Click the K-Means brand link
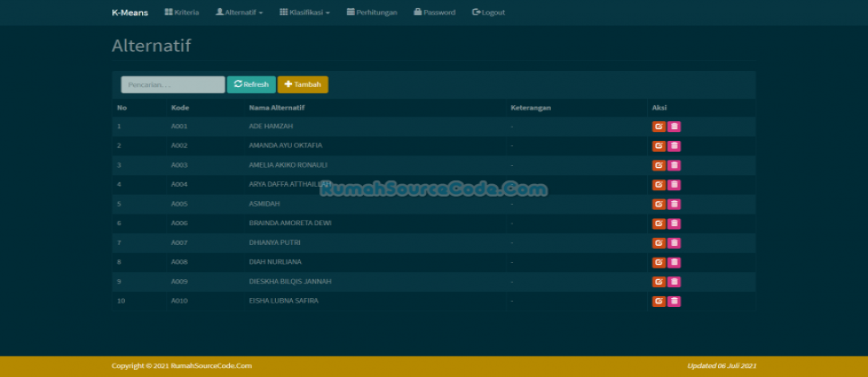Screen dimensions: 868x377 pyautogui.click(x=130, y=13)
